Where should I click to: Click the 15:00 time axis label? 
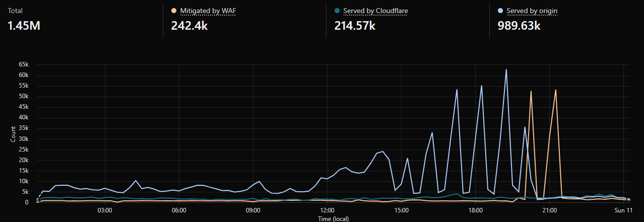tap(401, 209)
